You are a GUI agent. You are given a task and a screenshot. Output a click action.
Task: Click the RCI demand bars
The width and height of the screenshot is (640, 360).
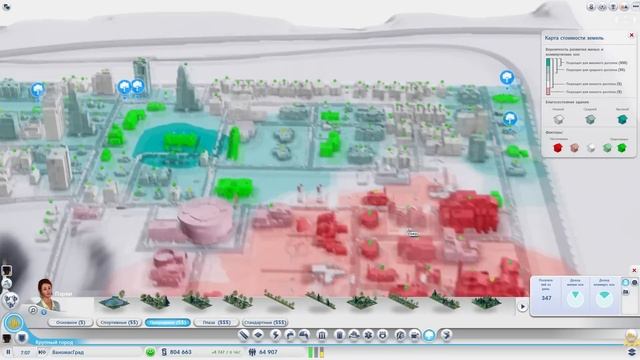[x=316, y=352]
